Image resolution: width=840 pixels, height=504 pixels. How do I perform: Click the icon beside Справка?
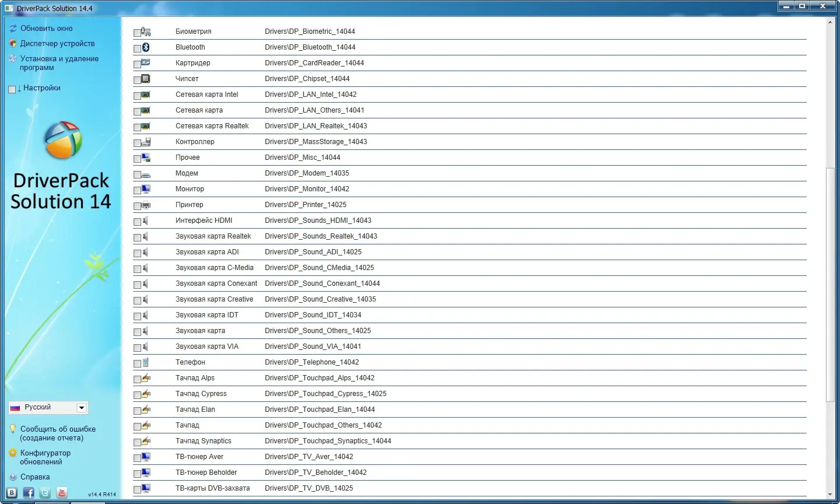click(x=13, y=477)
